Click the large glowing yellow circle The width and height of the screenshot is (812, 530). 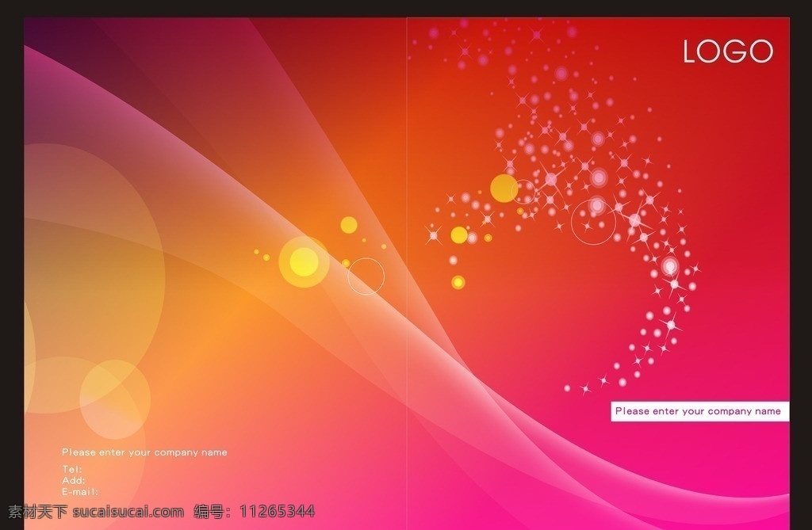(304, 262)
